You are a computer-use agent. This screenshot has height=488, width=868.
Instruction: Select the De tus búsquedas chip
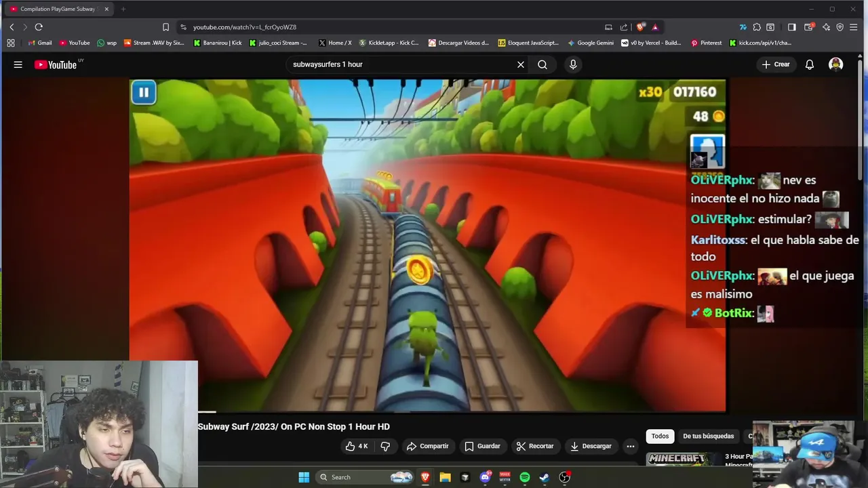pos(708,436)
